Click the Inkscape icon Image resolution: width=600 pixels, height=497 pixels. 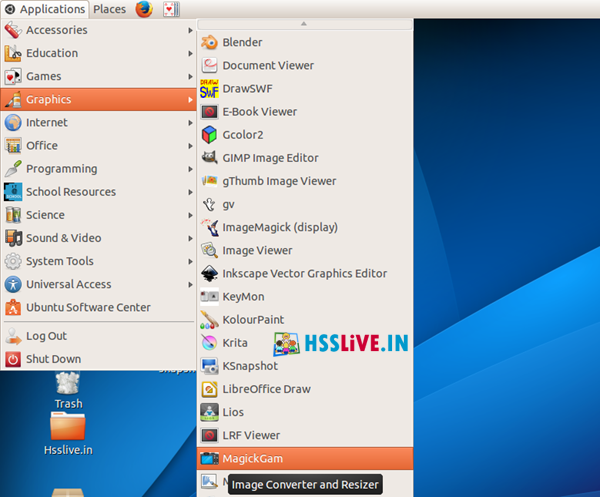point(209,274)
